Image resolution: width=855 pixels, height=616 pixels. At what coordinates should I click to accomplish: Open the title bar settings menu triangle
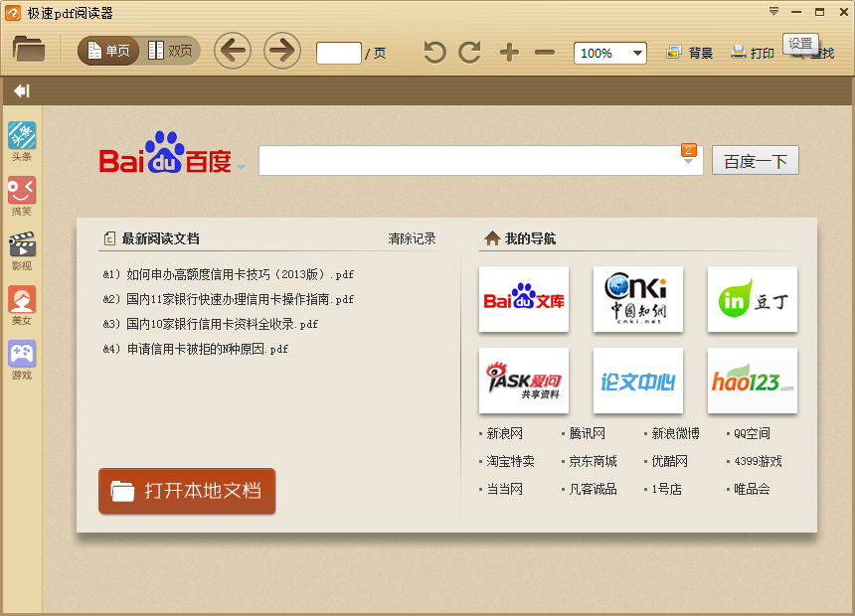click(x=773, y=12)
